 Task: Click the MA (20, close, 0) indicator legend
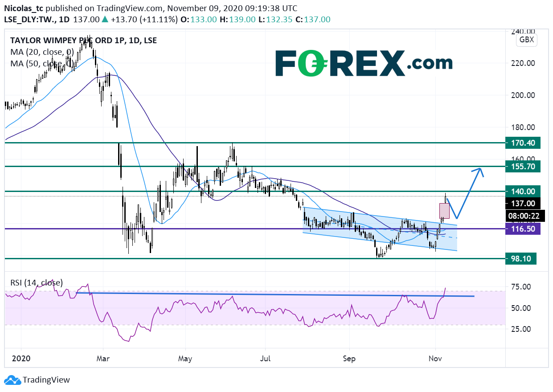point(42,52)
